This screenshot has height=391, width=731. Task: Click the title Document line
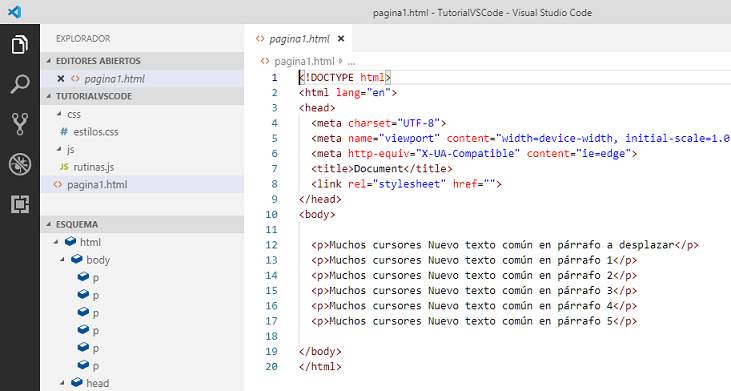coord(382,169)
